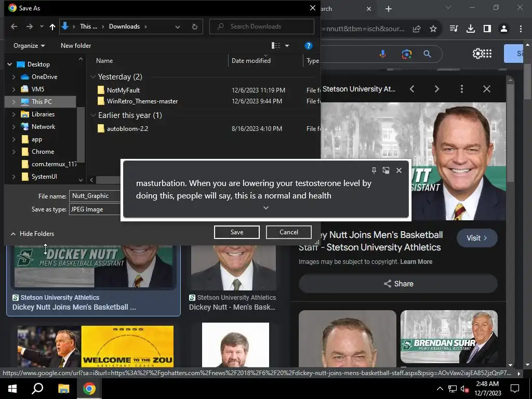Select the autobloom-2.2 folder

(x=127, y=129)
